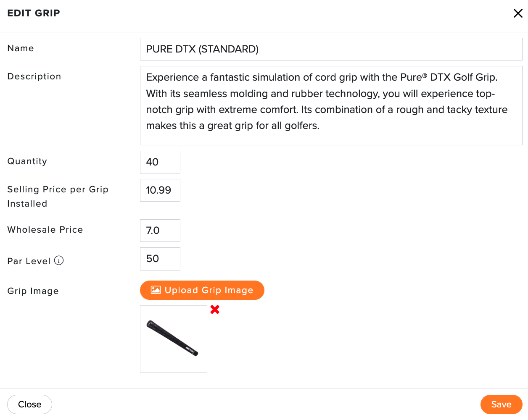
Task: Click the Name label
Action: 21,48
